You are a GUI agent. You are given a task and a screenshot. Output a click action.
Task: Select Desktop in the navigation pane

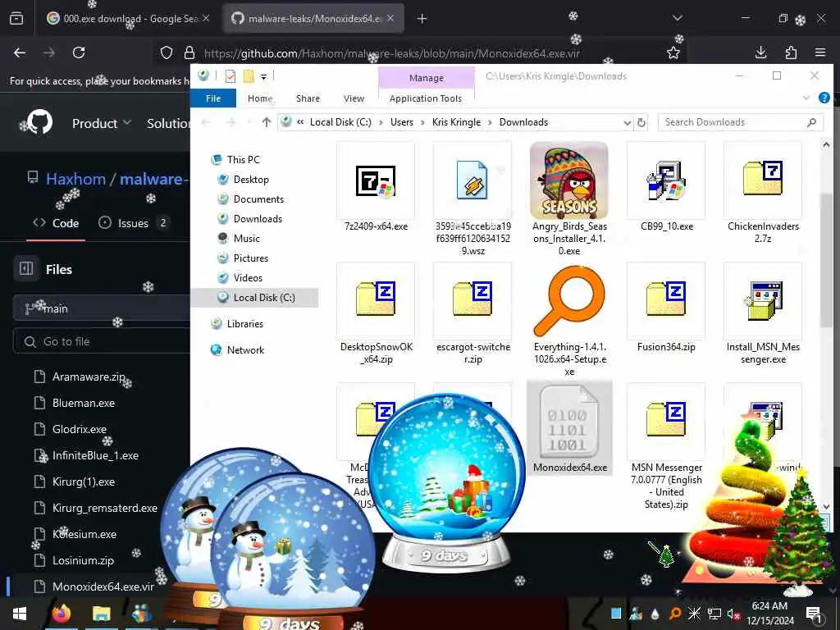(251, 180)
